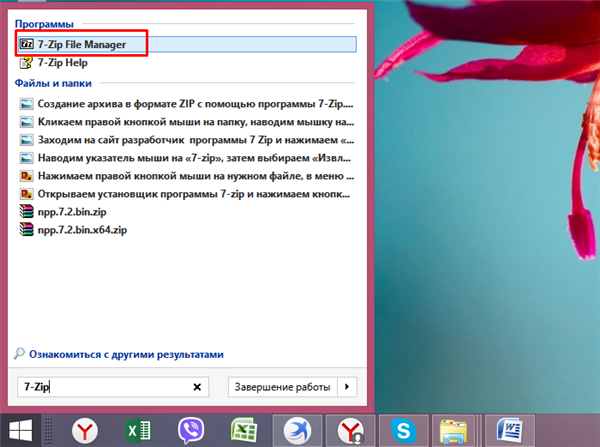Launch Yandex Browser from the taskbar
The height and width of the screenshot is (447, 600).
click(x=85, y=431)
